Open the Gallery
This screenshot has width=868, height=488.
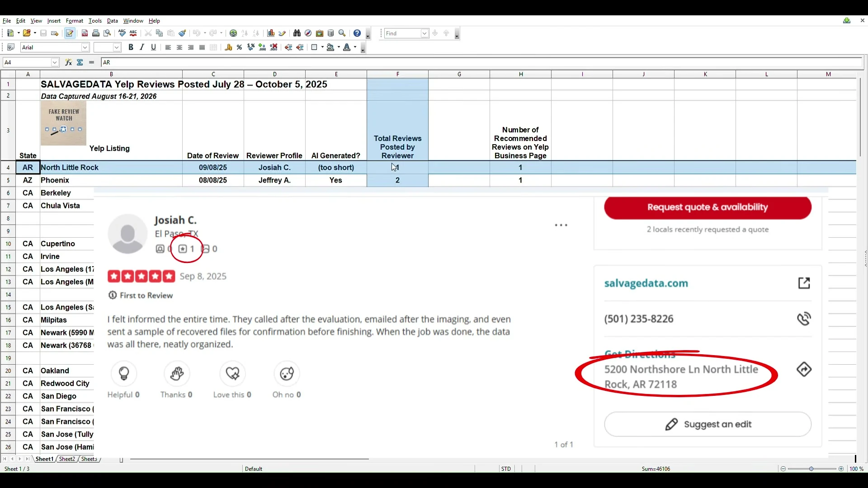[x=320, y=33]
